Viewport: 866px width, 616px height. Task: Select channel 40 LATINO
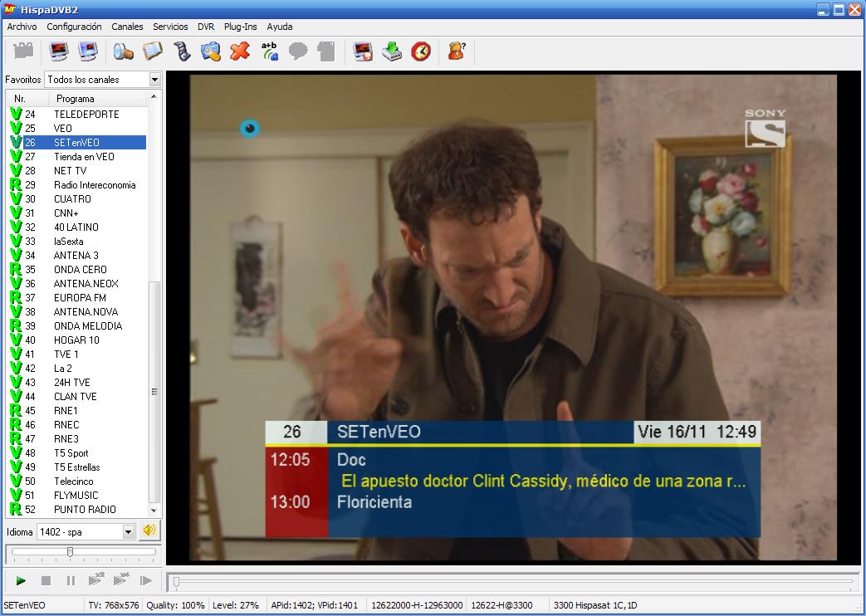[x=78, y=227]
